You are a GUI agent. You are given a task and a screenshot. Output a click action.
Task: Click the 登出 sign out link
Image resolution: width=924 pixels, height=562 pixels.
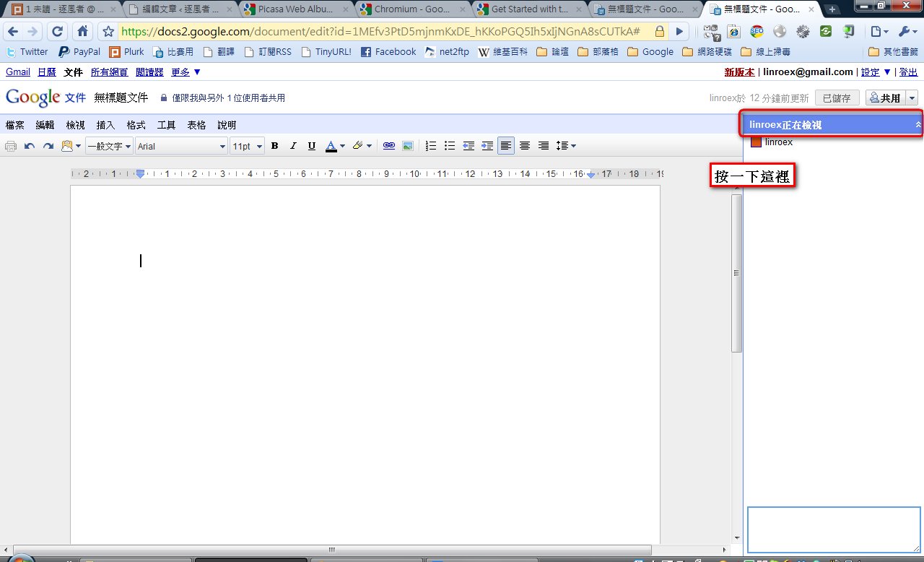point(908,72)
